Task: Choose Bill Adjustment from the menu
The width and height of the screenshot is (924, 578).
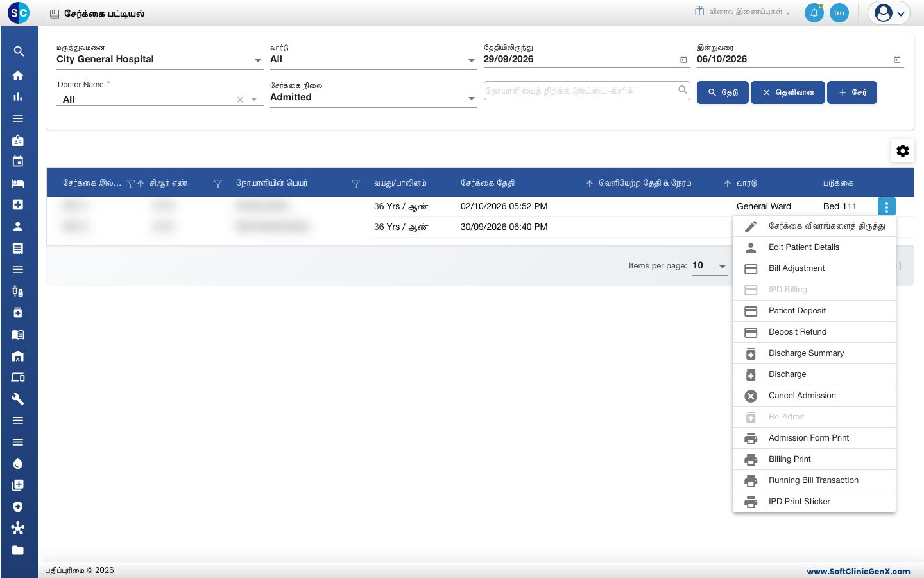Action: click(814, 268)
